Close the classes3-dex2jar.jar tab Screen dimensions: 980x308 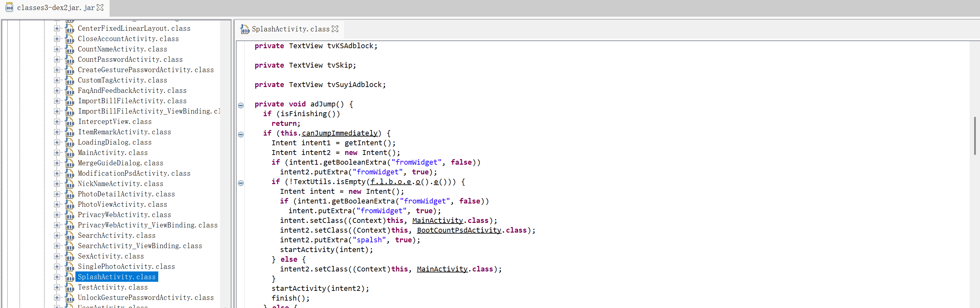pyautogui.click(x=100, y=8)
